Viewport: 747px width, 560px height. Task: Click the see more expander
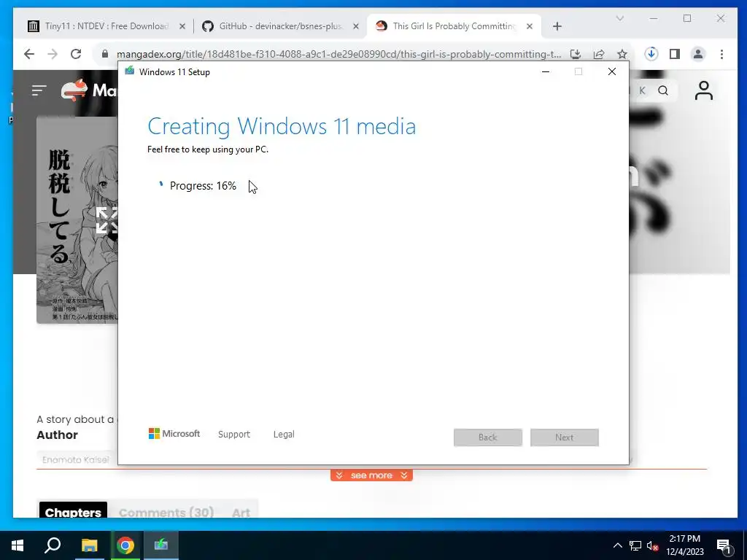pos(371,475)
